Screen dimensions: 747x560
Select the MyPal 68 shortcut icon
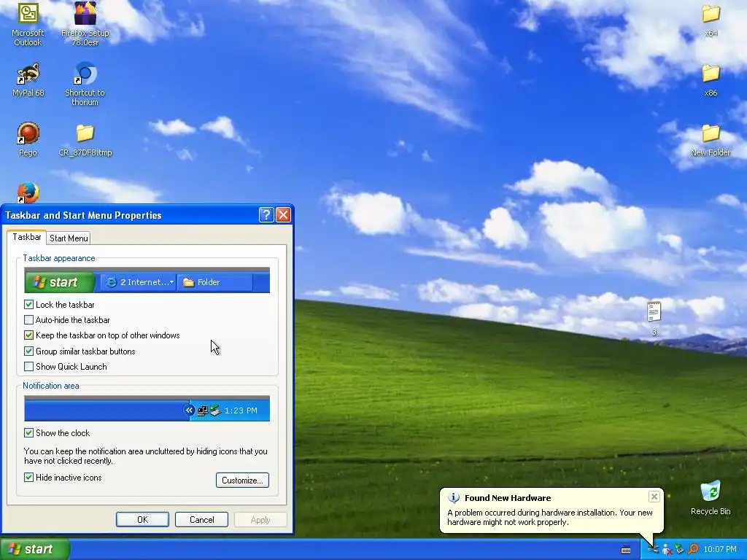28,80
